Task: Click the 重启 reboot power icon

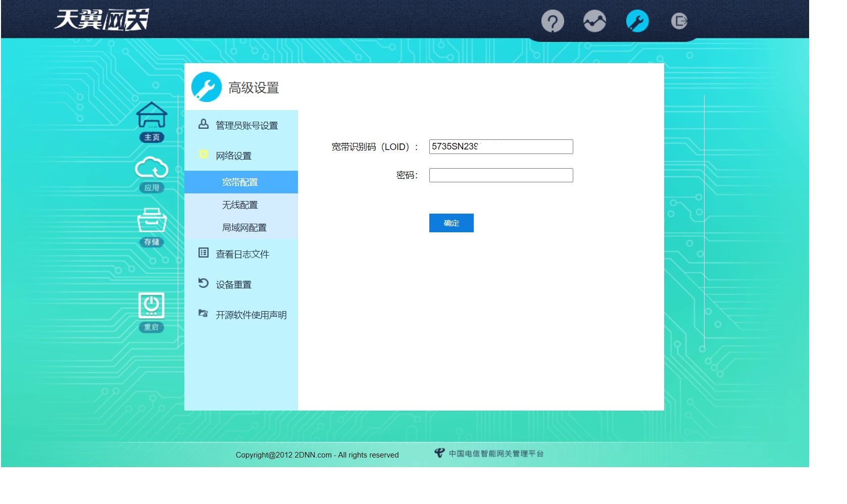Action: point(152,311)
